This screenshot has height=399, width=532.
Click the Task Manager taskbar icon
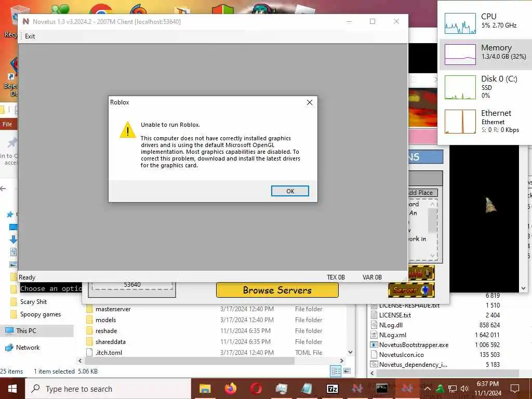coord(281,389)
